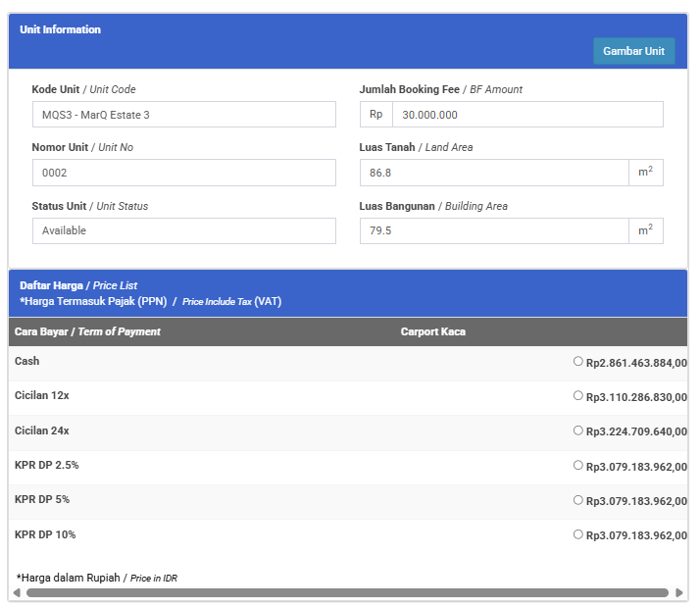Image resolution: width=700 pixels, height=607 pixels.
Task: Click the Cara Bayar column header
Action: coord(87,331)
